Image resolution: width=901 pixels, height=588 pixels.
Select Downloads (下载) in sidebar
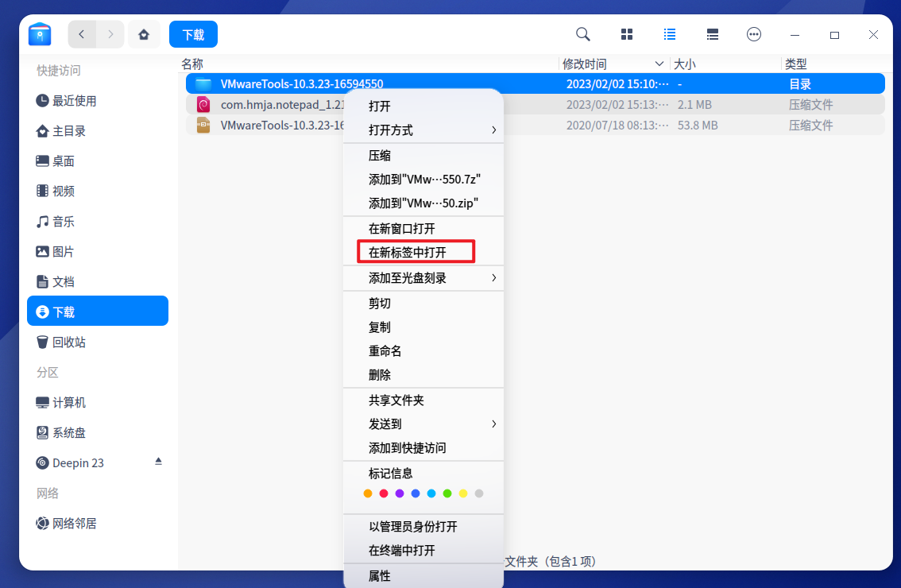(x=98, y=311)
